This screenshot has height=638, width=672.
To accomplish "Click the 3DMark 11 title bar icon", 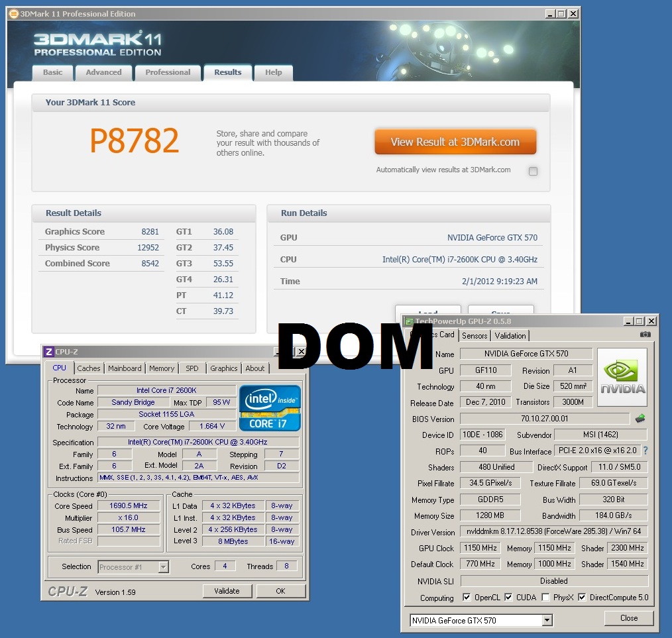I will tap(13, 14).
